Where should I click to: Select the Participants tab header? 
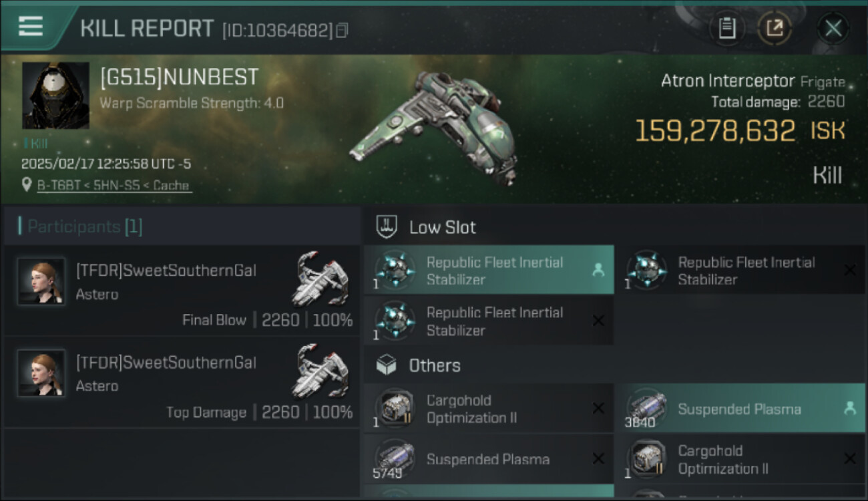[x=85, y=226]
